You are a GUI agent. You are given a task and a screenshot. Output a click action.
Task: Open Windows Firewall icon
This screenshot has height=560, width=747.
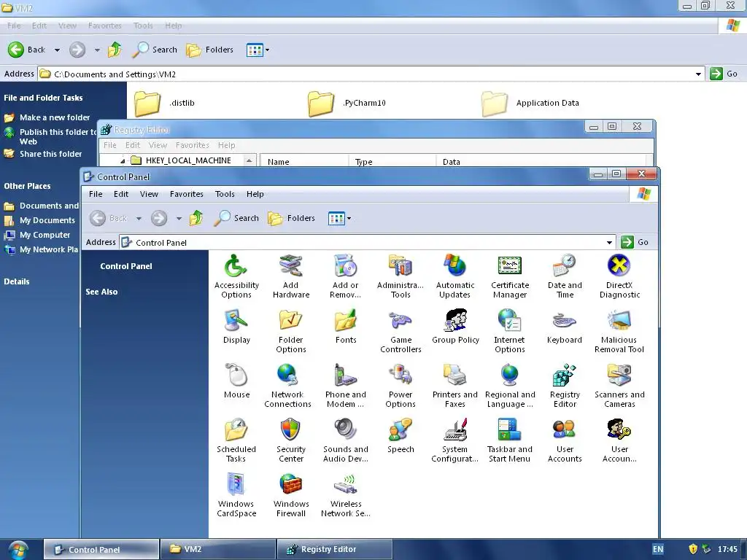pyautogui.click(x=290, y=495)
